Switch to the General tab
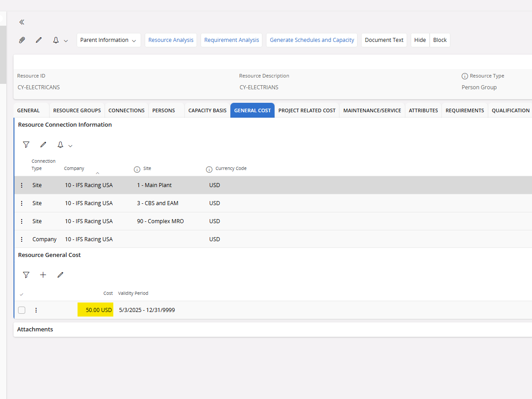Image resolution: width=532 pixels, height=399 pixels. pyautogui.click(x=28, y=110)
